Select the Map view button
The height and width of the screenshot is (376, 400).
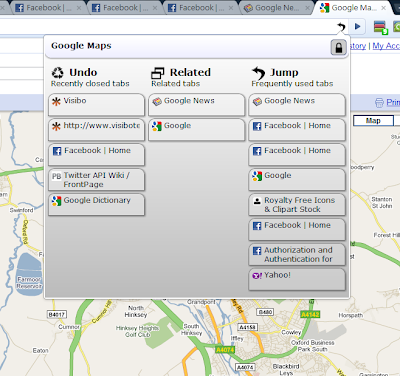tap(373, 121)
